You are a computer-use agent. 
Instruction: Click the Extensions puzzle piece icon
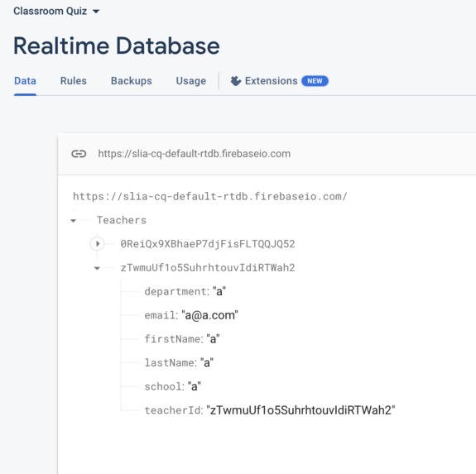[236, 81]
